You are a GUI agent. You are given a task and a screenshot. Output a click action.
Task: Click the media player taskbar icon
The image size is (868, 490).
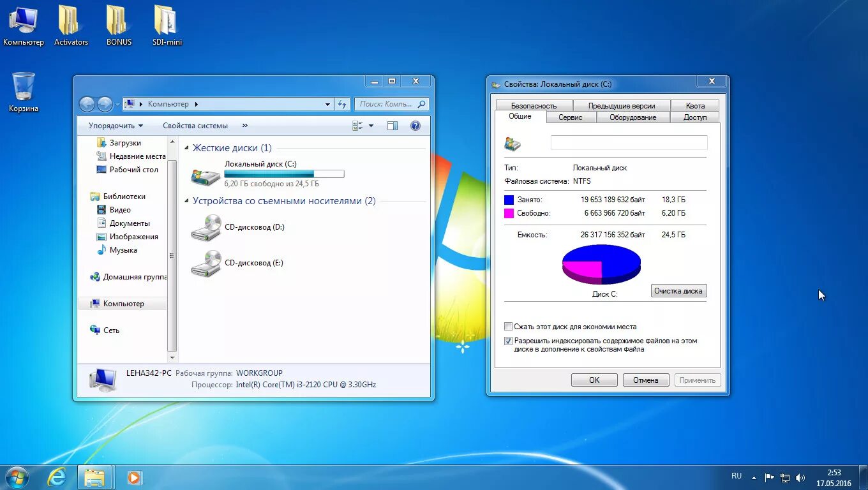click(134, 477)
